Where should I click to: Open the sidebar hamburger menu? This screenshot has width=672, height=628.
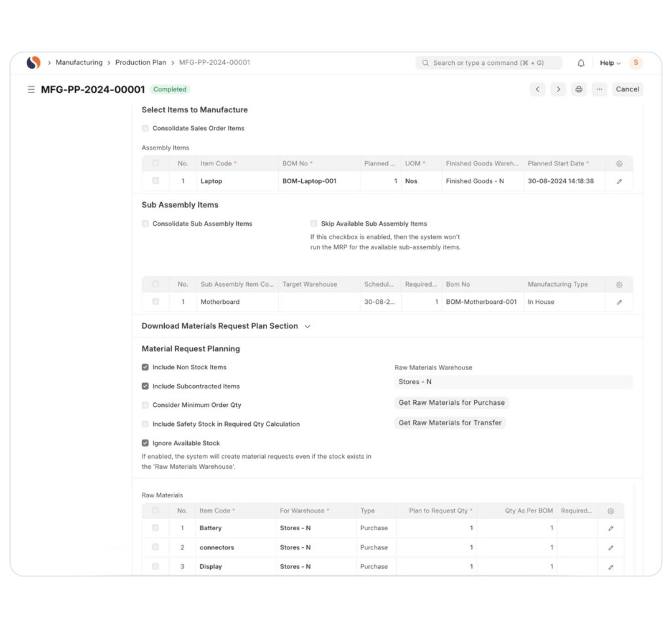click(31, 89)
